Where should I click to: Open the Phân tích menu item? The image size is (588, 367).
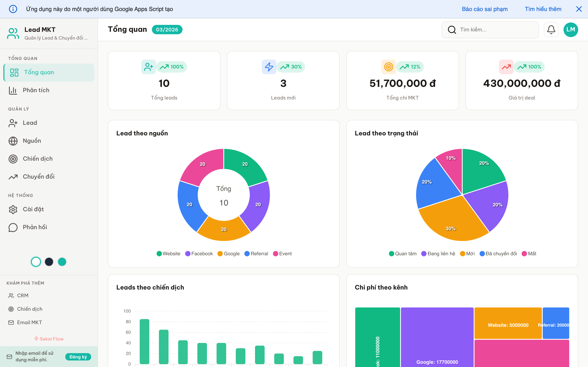36,90
